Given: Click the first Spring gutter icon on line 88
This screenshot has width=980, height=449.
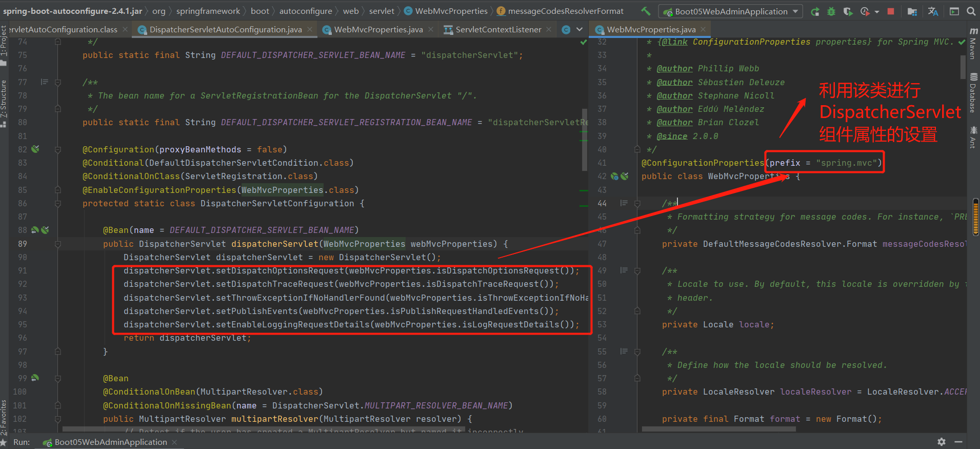Looking at the screenshot, I should [35, 230].
